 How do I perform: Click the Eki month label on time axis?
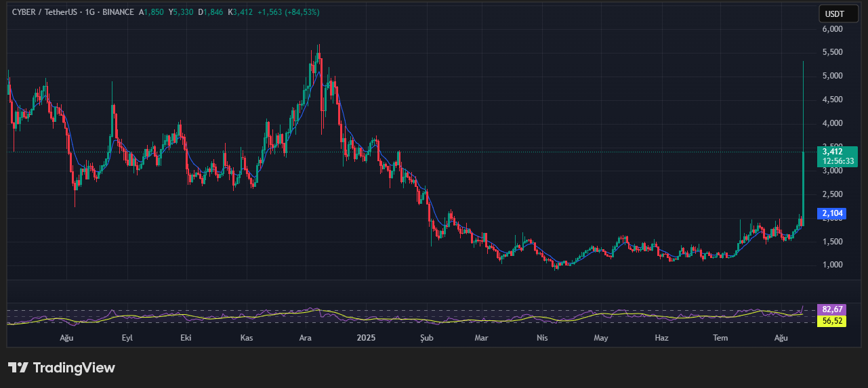tap(186, 337)
